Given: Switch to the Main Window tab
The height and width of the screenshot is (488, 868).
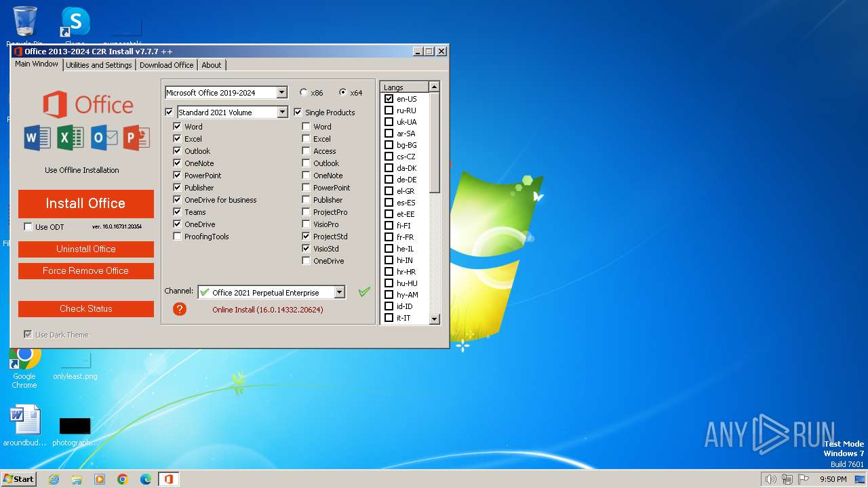Looking at the screenshot, I should 37,64.
